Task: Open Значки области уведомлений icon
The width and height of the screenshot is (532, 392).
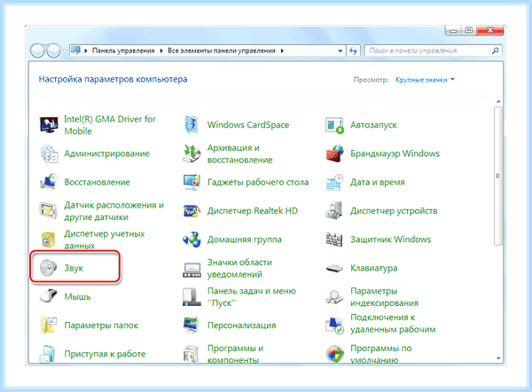Action: tap(192, 270)
